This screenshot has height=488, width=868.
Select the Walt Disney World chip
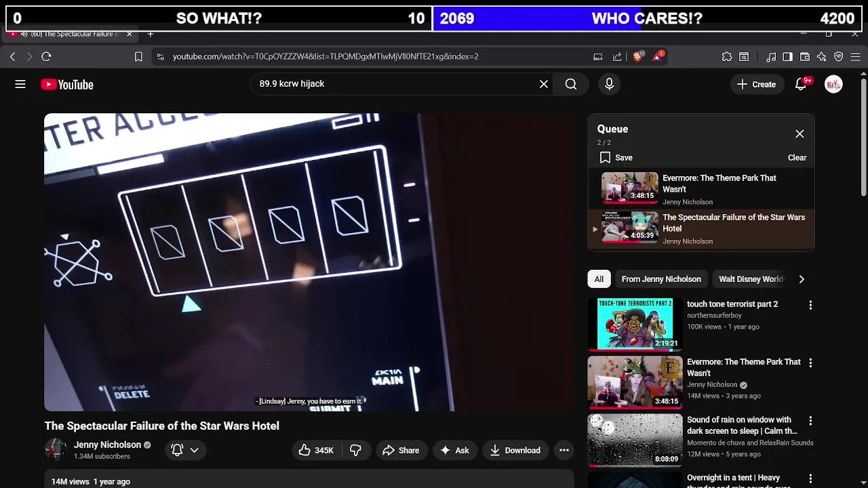(x=751, y=279)
